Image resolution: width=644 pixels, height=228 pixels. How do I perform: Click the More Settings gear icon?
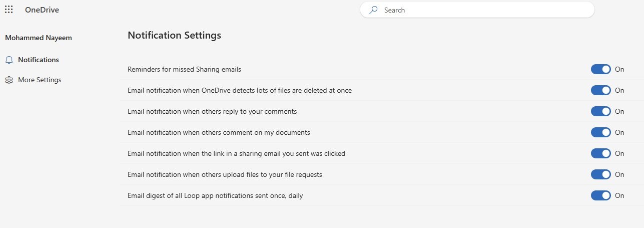[x=9, y=80]
